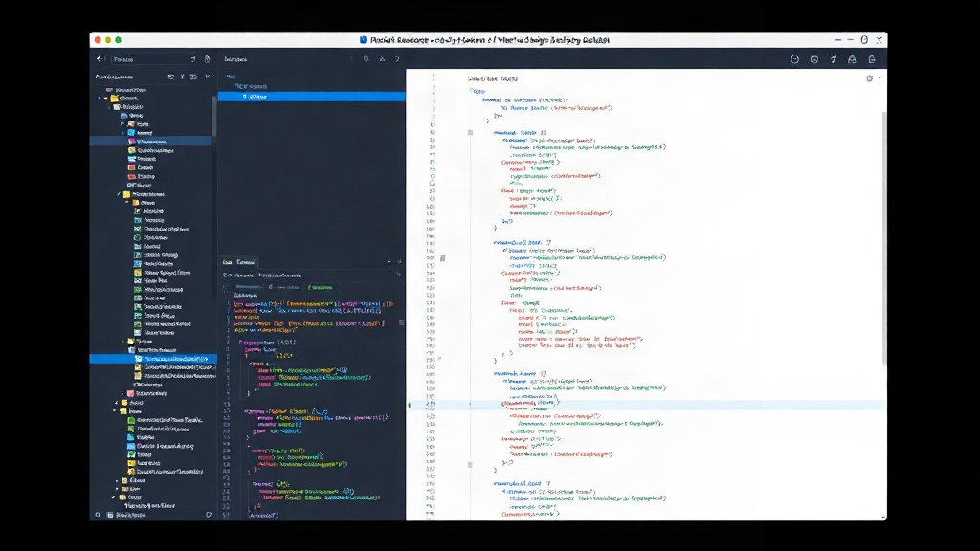The width and height of the screenshot is (980, 551).
Task: Click the icon right of the sidebar search field
Action: click(207, 59)
